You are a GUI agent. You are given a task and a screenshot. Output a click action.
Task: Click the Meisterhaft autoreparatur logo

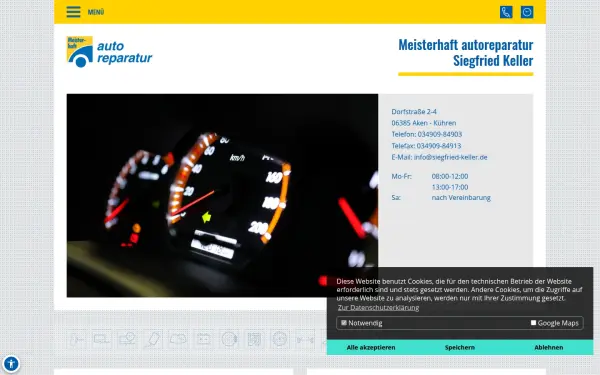point(109,52)
